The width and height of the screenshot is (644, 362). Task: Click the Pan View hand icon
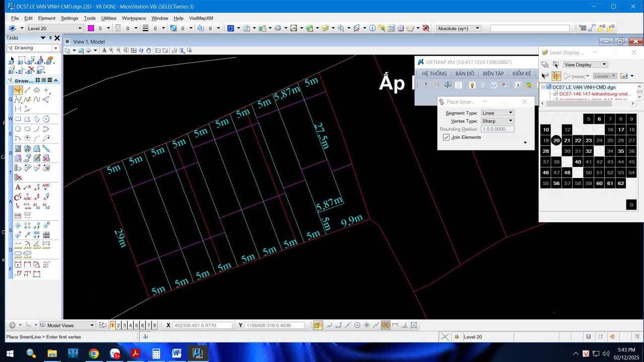[149, 50]
